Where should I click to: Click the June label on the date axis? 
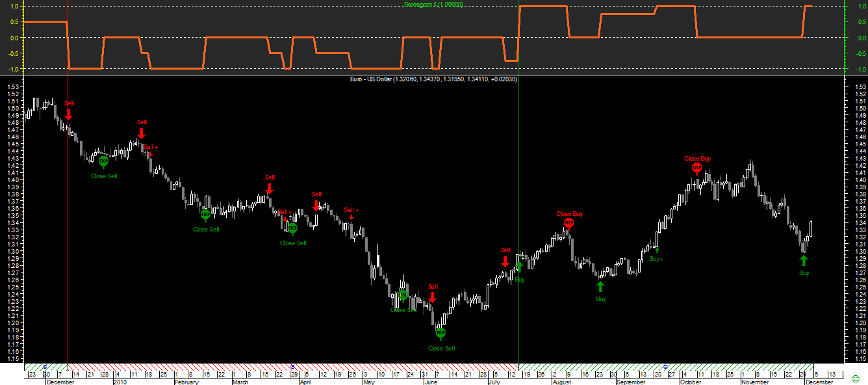[430, 382]
